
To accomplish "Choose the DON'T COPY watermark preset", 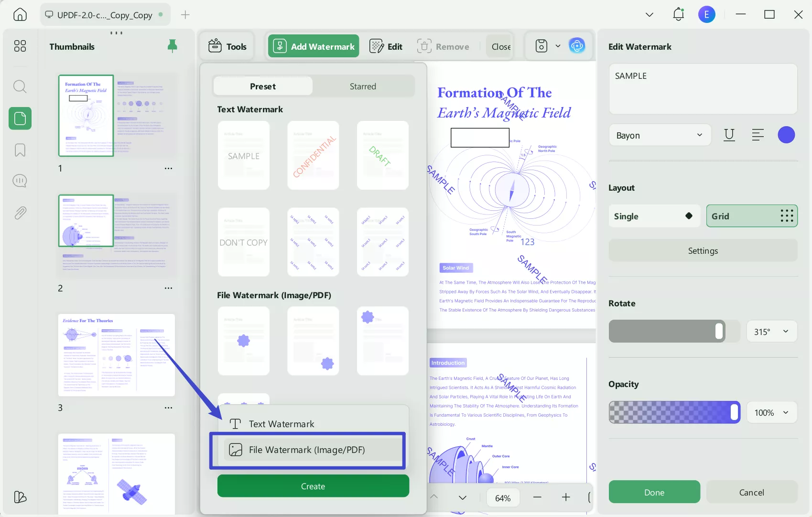I will click(244, 242).
